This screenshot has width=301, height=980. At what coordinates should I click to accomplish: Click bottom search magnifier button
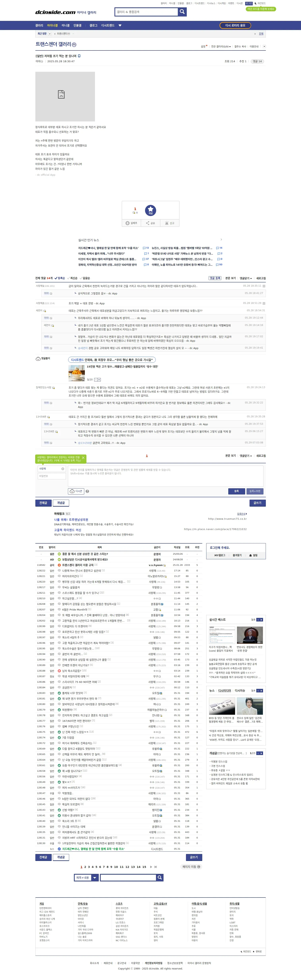pyautogui.click(x=160, y=878)
